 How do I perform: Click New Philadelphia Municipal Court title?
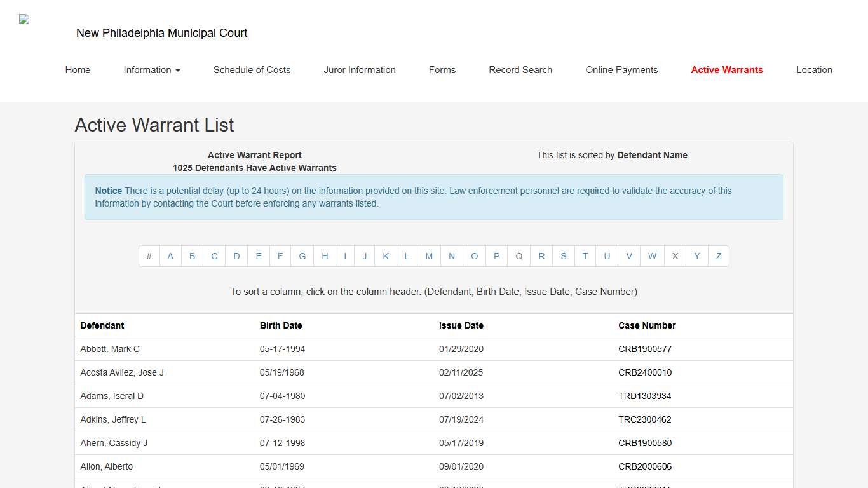161,33
